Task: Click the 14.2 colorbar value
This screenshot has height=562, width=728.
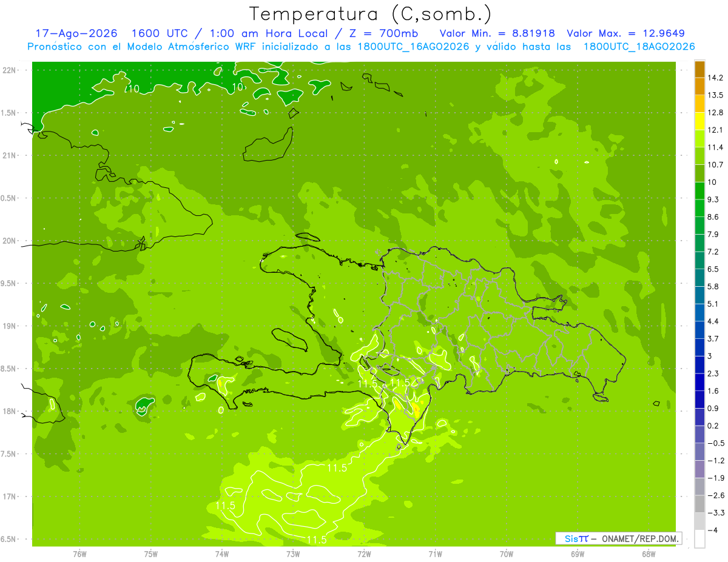Action: click(x=716, y=78)
